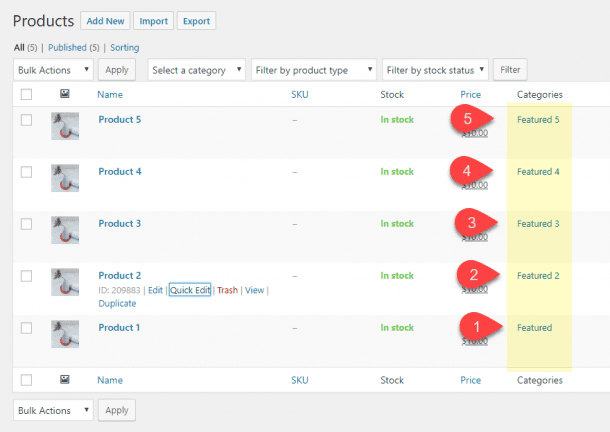Screen dimensions: 610x432
Task: Click the image column icon in table header
Action: point(64,95)
